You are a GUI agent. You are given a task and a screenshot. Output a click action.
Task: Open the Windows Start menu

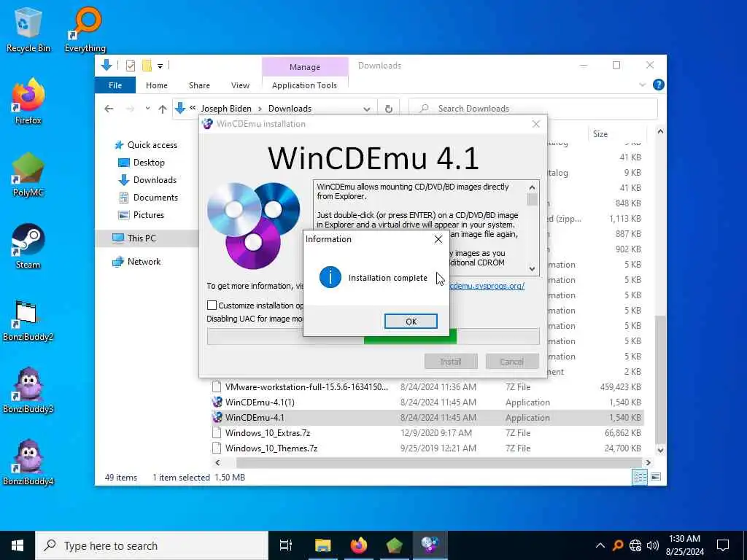coord(18,545)
